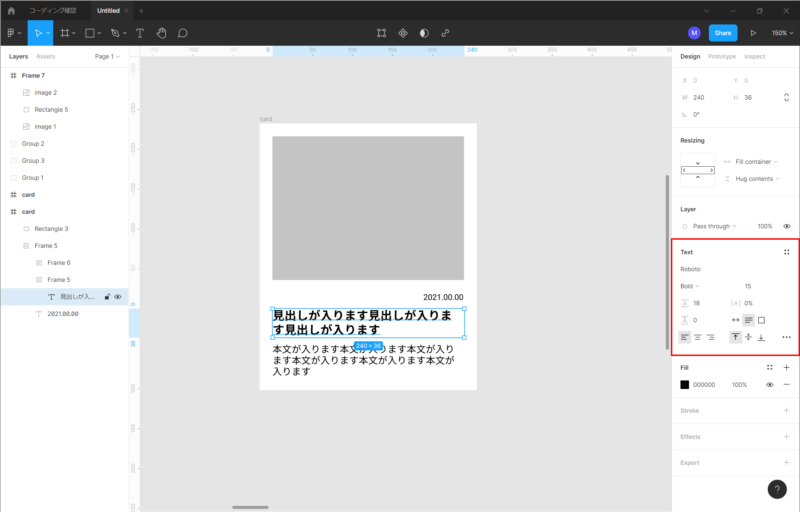Click the Share button
The height and width of the screenshot is (512, 800).
723,33
